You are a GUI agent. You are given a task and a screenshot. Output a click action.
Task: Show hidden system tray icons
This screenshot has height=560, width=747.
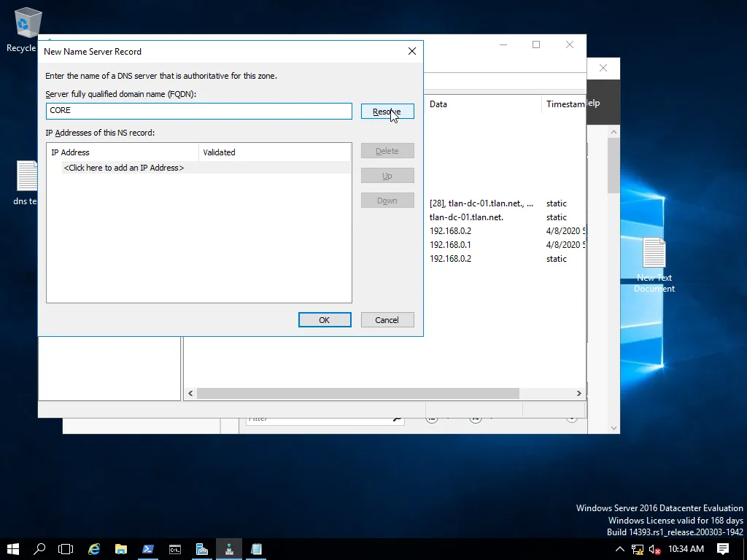tap(620, 549)
